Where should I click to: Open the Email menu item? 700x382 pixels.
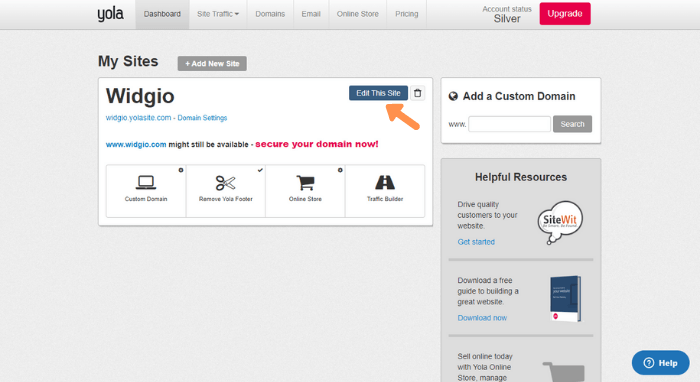pos(311,14)
